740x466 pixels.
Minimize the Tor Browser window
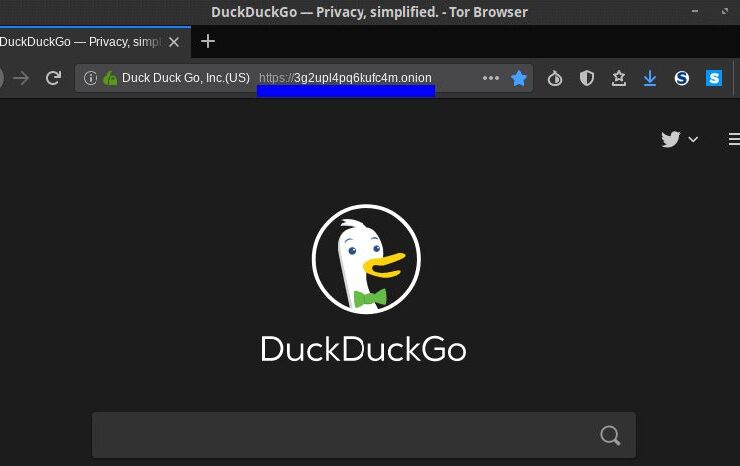click(x=695, y=11)
